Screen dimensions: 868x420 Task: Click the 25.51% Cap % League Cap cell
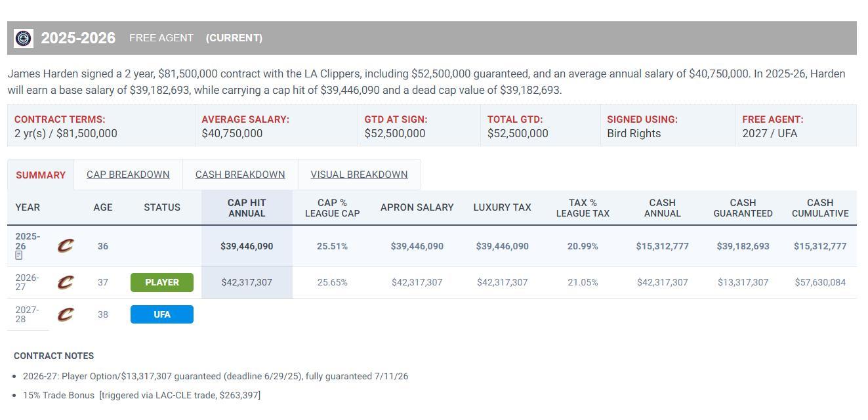click(x=332, y=246)
